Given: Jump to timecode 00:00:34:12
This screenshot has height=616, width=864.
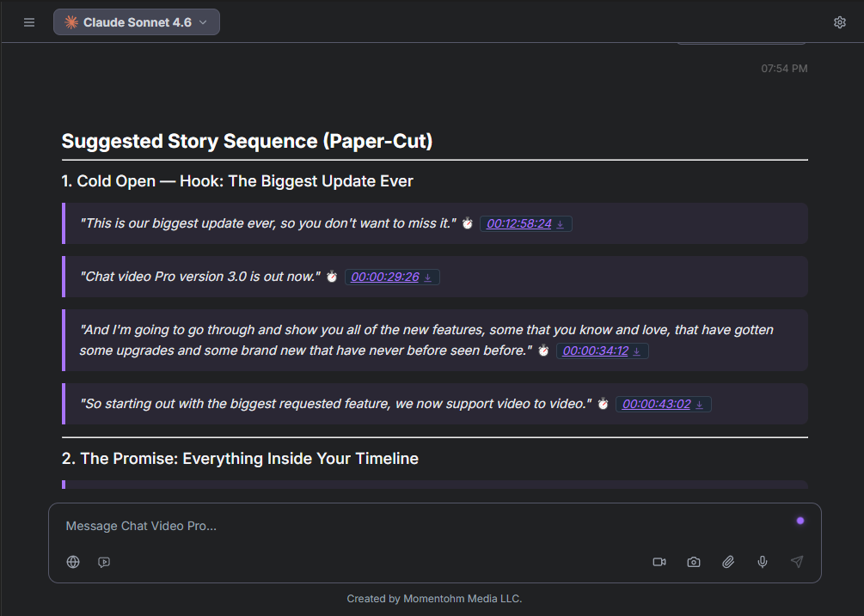Looking at the screenshot, I should 595,351.
